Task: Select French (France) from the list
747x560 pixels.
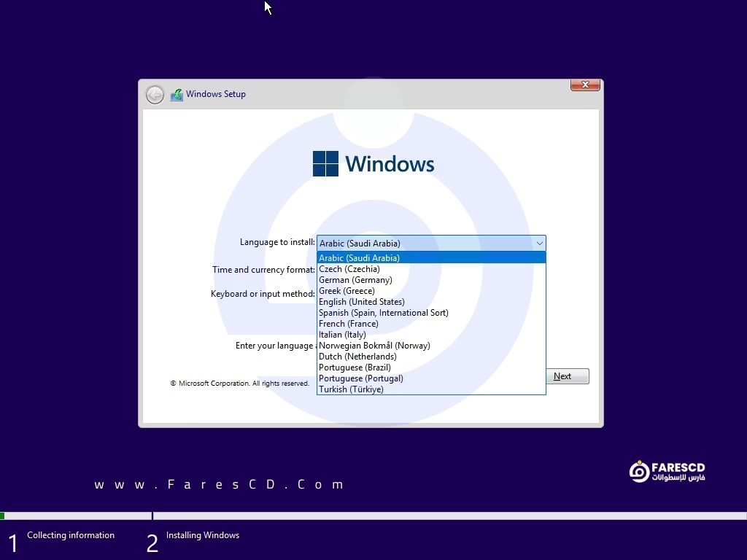Action: [x=431, y=324]
